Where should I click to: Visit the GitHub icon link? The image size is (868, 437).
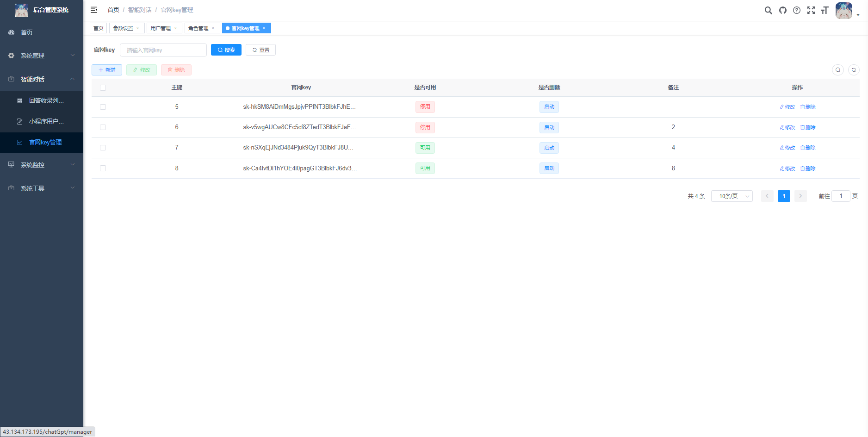tap(782, 10)
